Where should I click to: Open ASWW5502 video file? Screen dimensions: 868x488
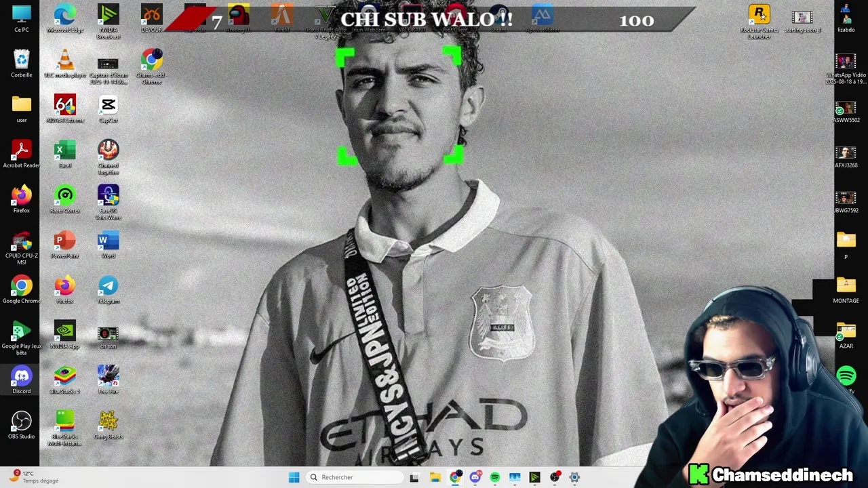tap(846, 112)
